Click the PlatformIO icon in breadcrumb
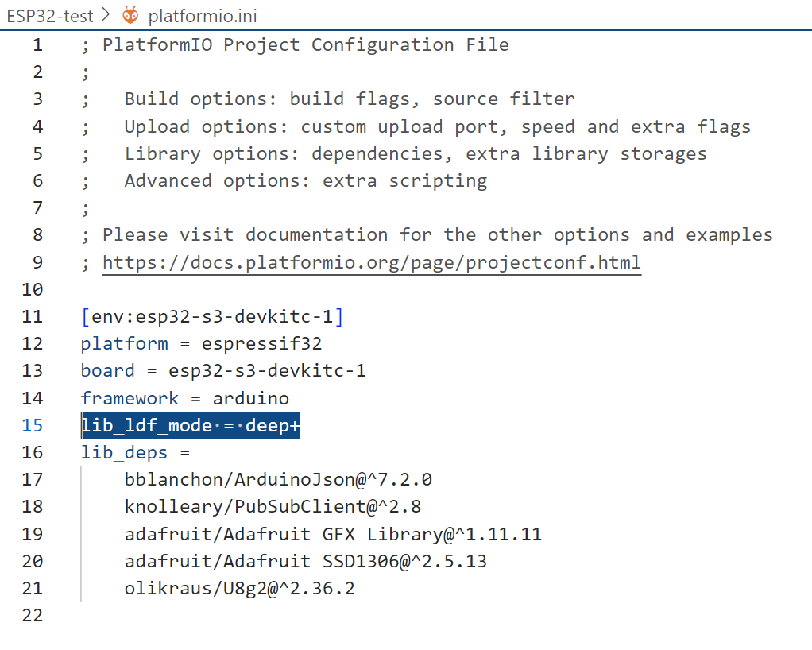This screenshot has width=812, height=650. pos(130,16)
